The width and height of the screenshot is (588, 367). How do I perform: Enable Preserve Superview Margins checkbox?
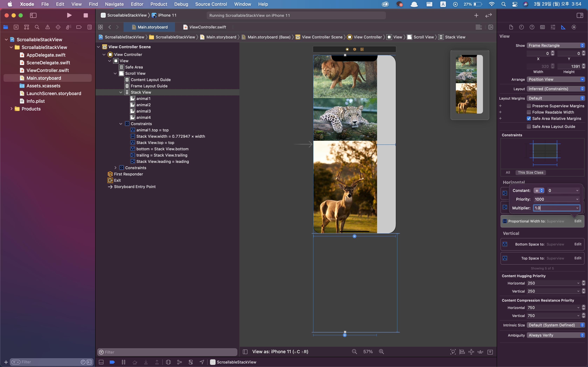pyautogui.click(x=529, y=106)
